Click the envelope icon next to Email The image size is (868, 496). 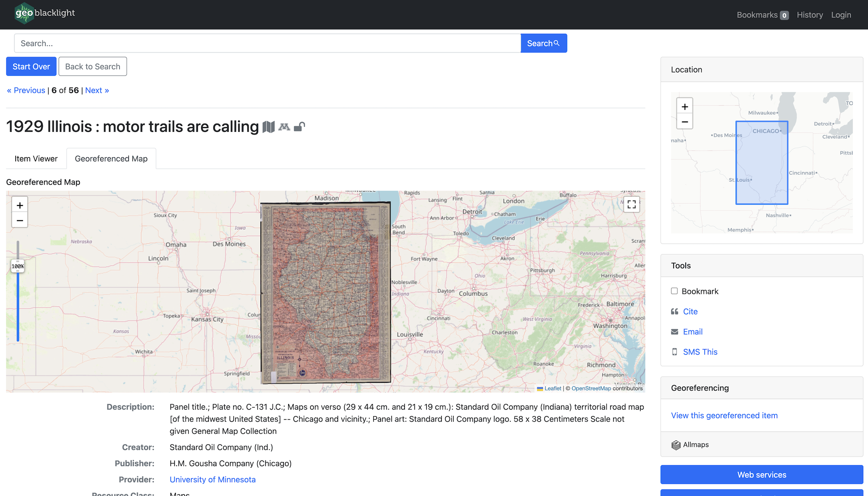674,332
